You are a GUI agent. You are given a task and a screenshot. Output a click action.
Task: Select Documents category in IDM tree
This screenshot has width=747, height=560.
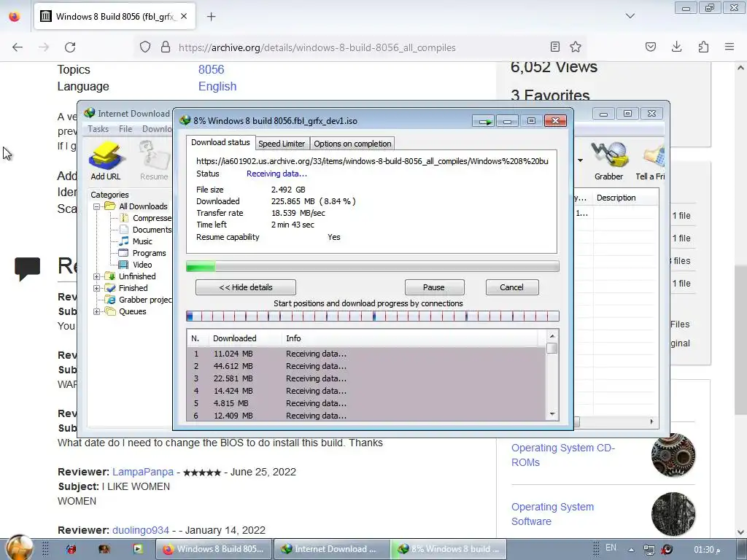(152, 230)
